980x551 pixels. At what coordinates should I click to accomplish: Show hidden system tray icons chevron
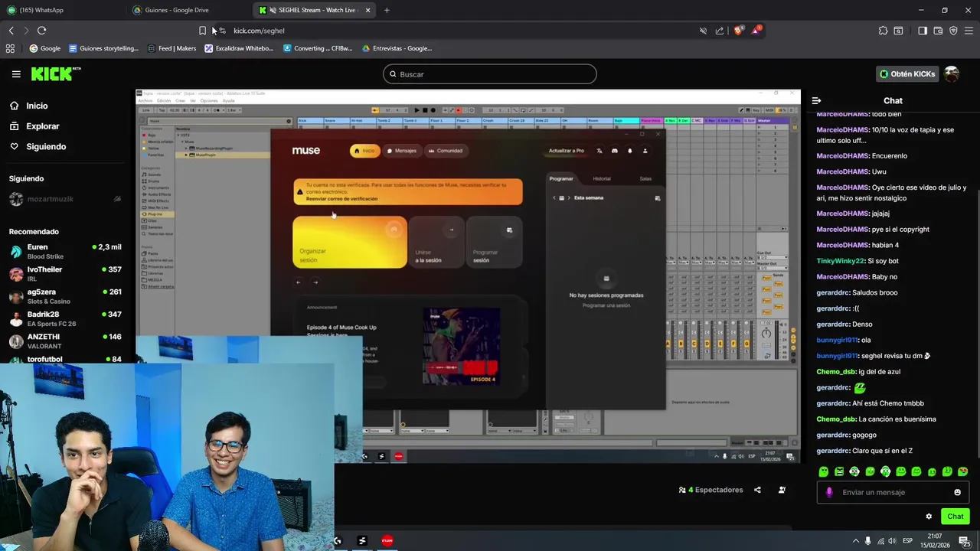pyautogui.click(x=856, y=541)
